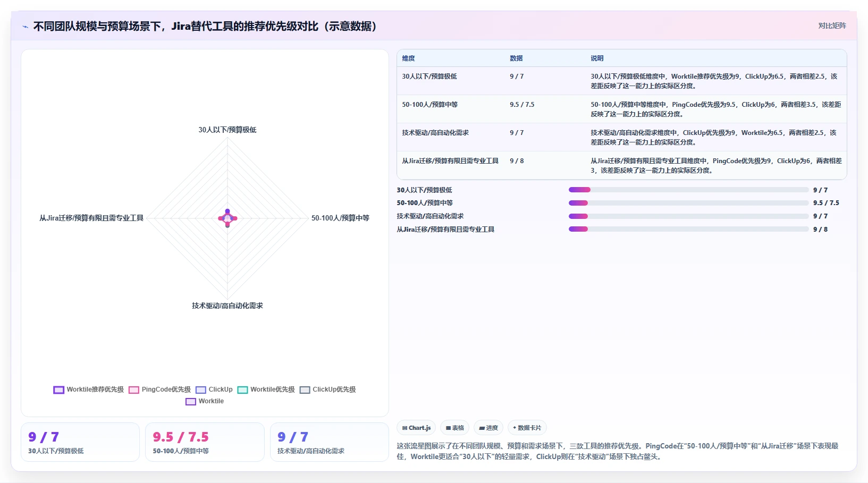Click the summary paragraph starting 这张流星图展示了

[618, 451]
